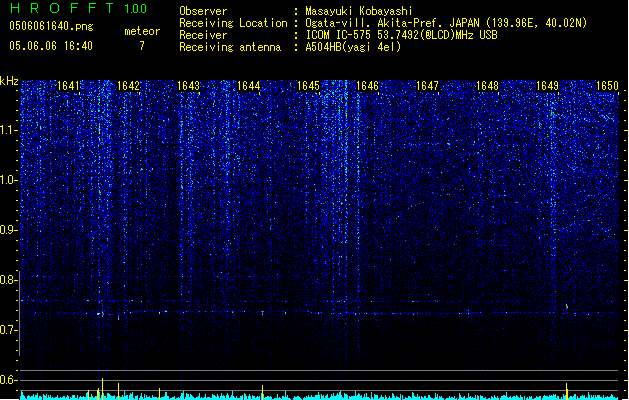This screenshot has width=629, height=400.
Task: Click the Ogata-vill. Akita-Pref. JAPAN location text
Action: pyautogui.click(x=446, y=23)
